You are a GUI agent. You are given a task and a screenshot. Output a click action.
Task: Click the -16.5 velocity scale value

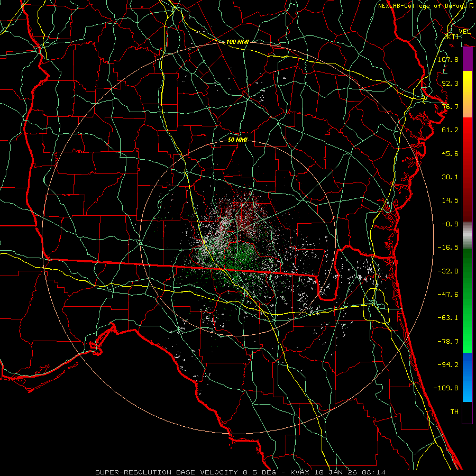[448, 248]
